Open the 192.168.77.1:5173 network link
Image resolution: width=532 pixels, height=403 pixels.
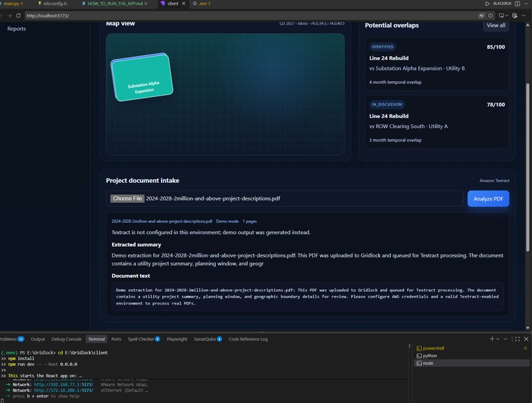(x=63, y=385)
